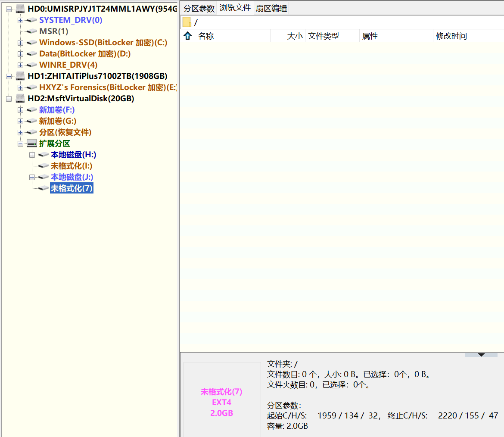Image resolution: width=504 pixels, height=437 pixels.
Task: Switch to the 分区参数 tab
Action: (199, 8)
